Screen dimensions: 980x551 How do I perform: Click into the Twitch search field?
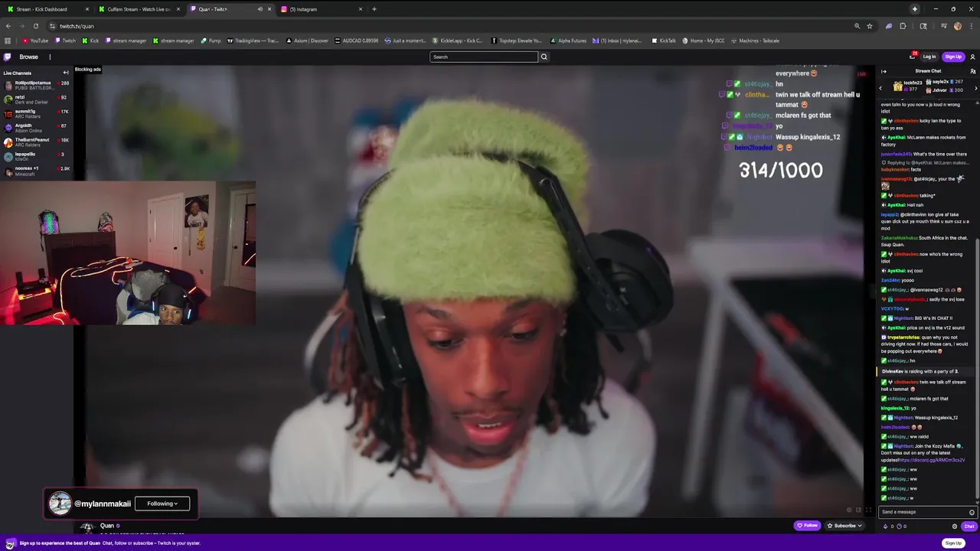484,57
